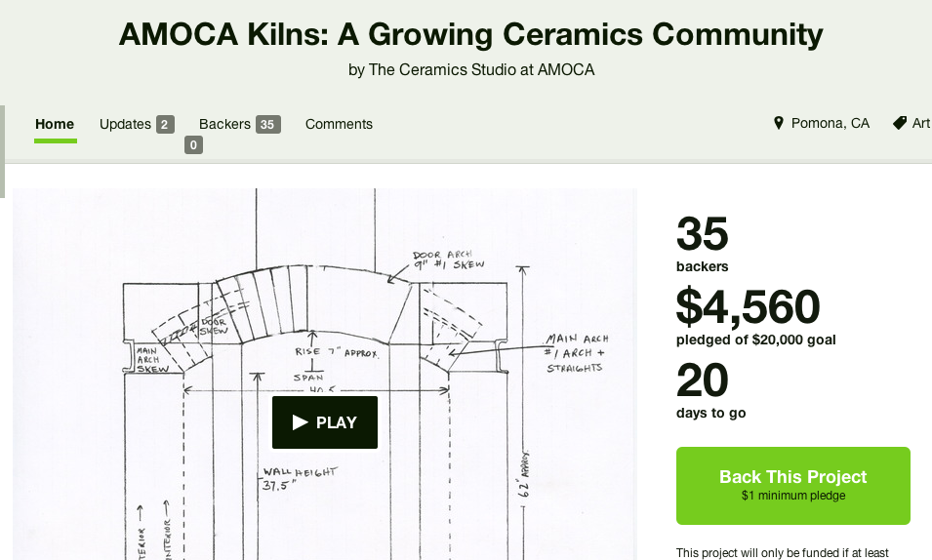Open the Backers tab
The image size is (932, 560).
click(x=224, y=124)
